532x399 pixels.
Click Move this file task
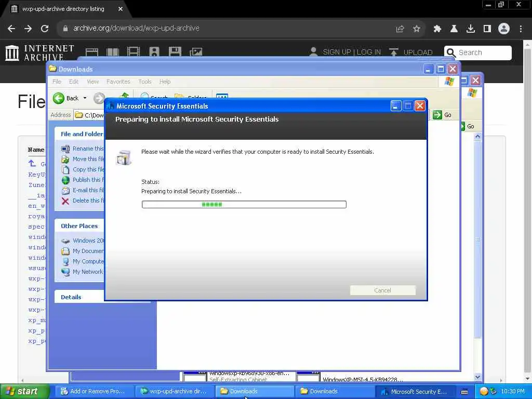(84, 159)
